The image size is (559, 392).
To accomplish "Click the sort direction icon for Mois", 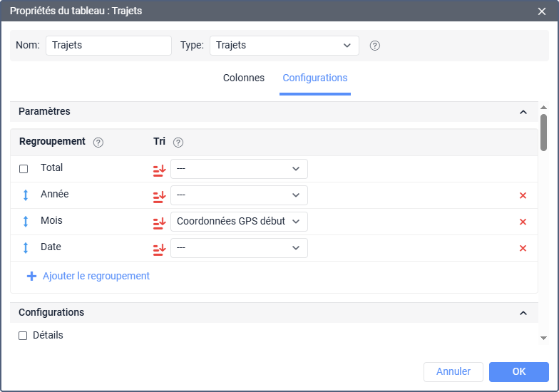I will point(159,222).
